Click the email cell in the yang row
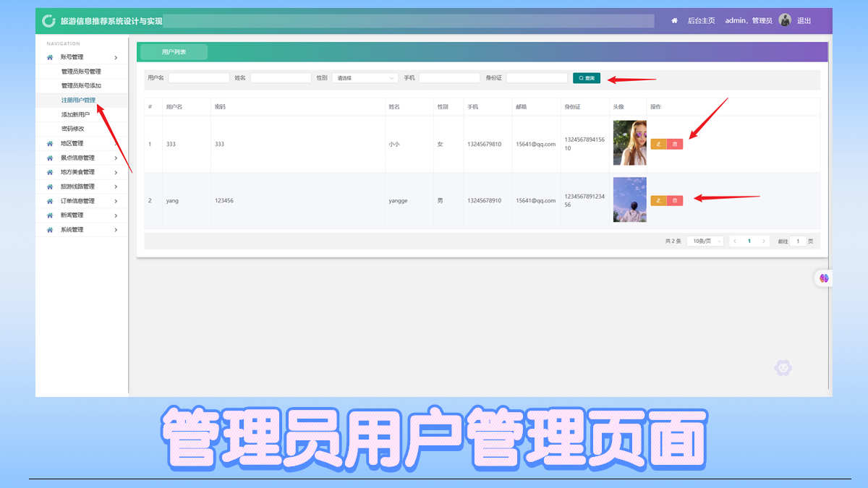The image size is (868, 488). pyautogui.click(x=536, y=200)
